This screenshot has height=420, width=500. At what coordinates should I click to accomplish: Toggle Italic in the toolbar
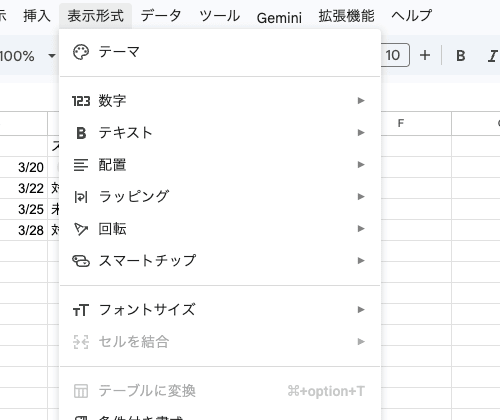click(492, 56)
